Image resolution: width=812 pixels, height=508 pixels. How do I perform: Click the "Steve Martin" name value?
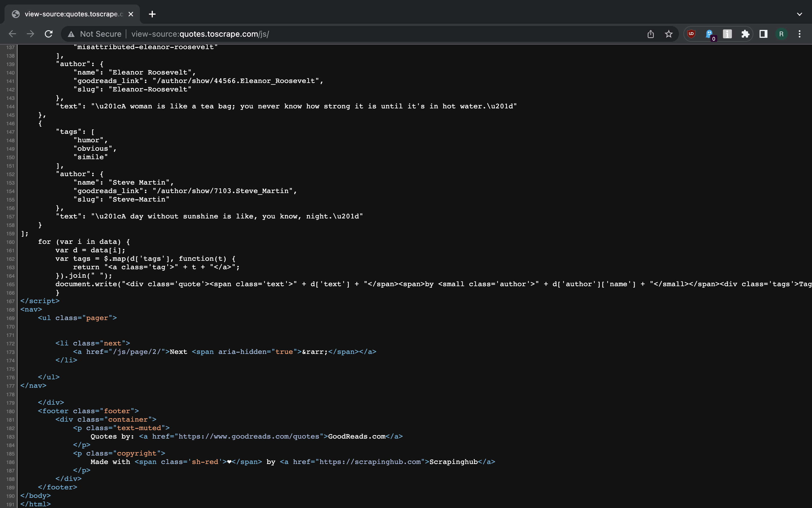(139, 182)
